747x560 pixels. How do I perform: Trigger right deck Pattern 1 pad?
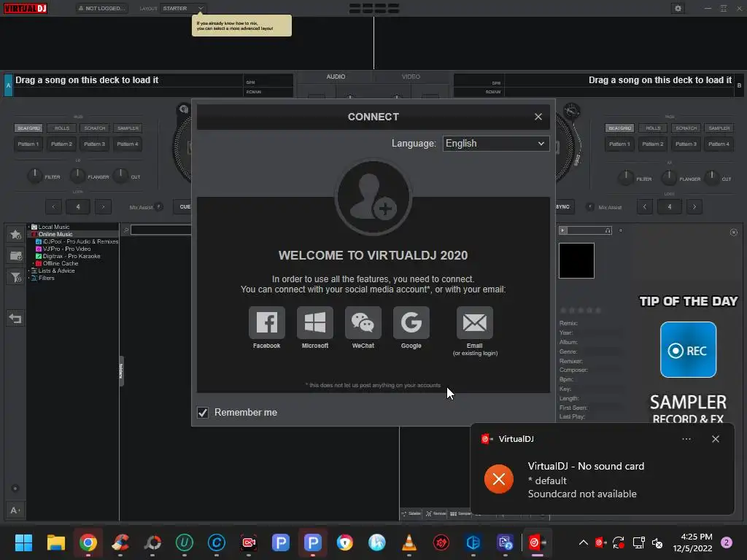coord(619,144)
